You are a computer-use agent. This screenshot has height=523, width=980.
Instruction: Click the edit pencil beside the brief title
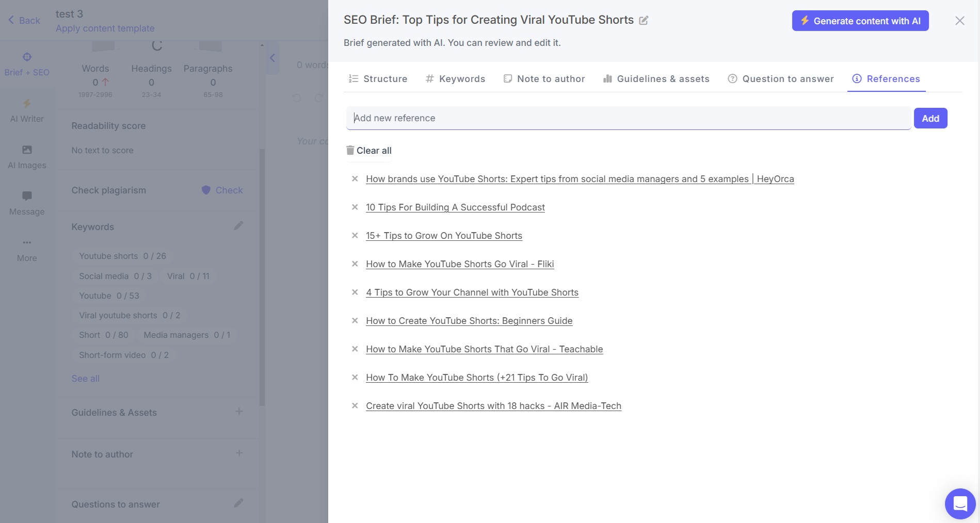coord(644,21)
